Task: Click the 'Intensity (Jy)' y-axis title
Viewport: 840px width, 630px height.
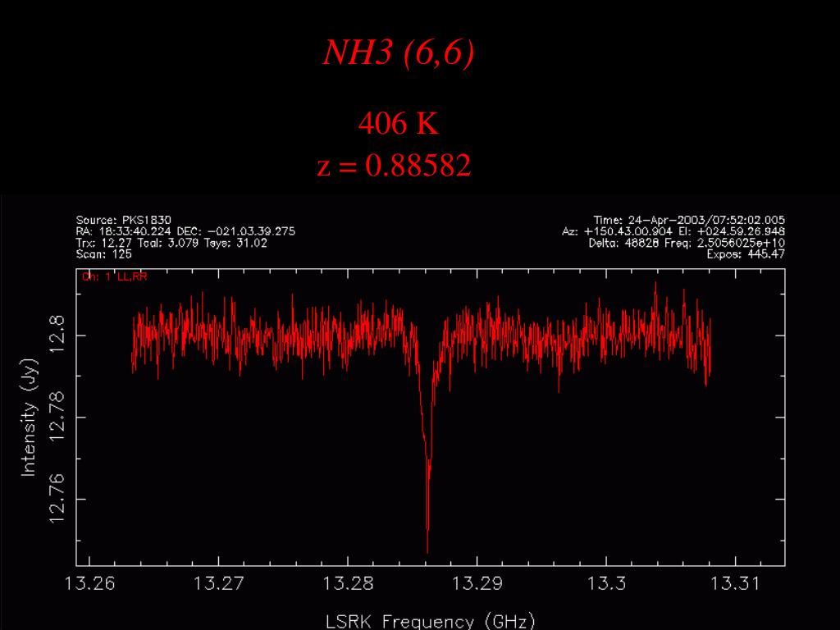Action: [29, 418]
